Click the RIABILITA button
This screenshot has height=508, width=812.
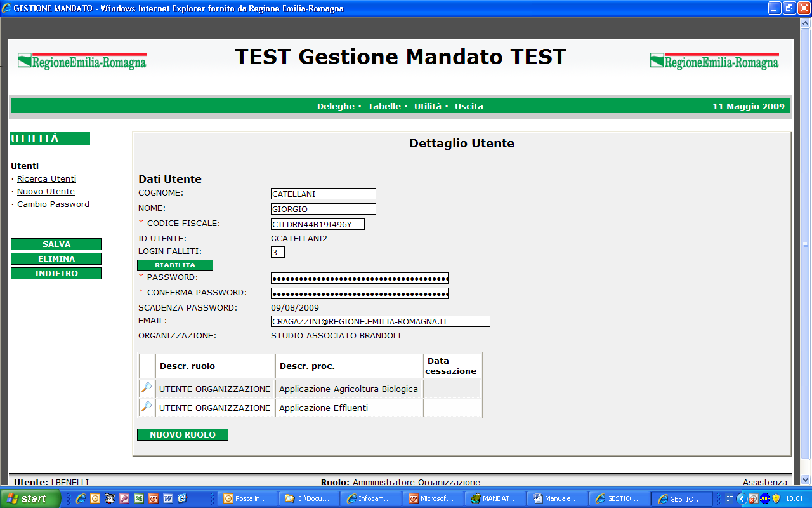click(x=175, y=265)
